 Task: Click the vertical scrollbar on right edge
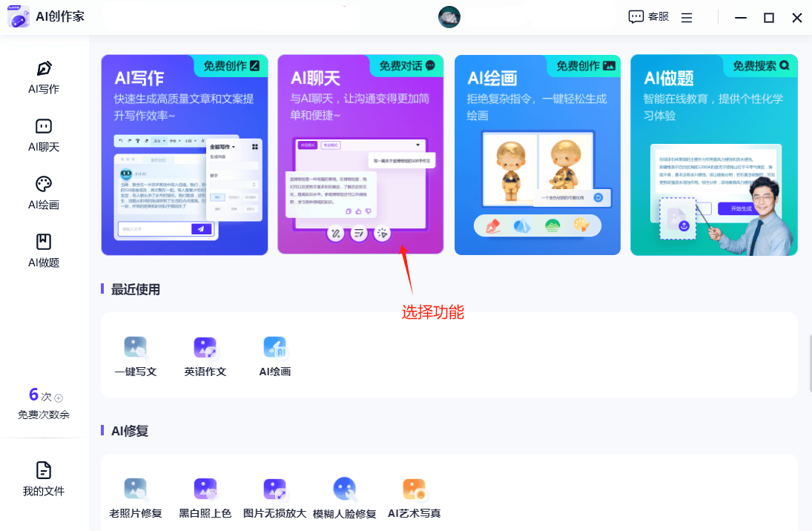[809, 363]
